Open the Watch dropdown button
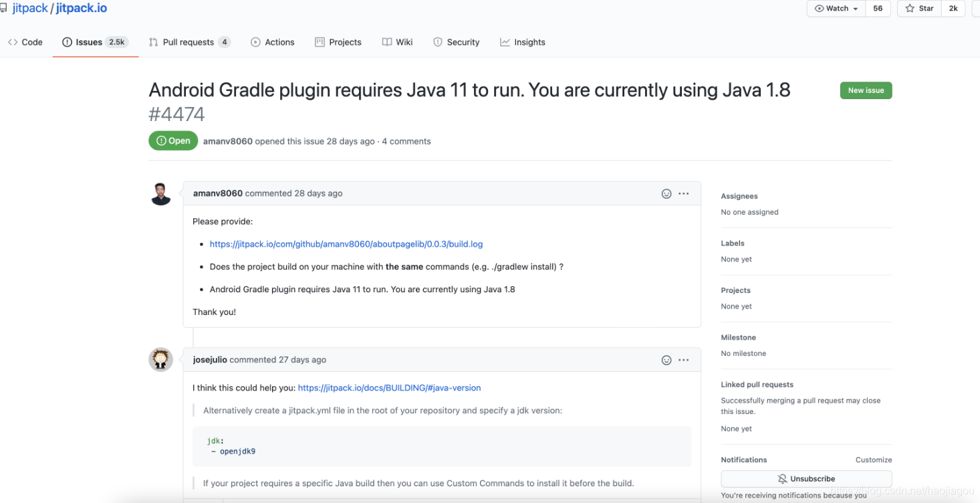980x503 pixels. click(836, 9)
